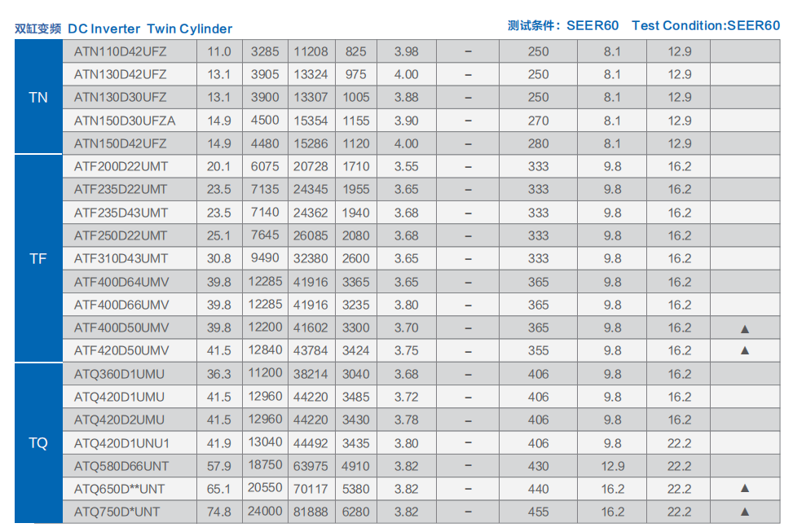Click the model name ATQ360D1UMU
The height and width of the screenshot is (532, 793).
click(x=119, y=374)
